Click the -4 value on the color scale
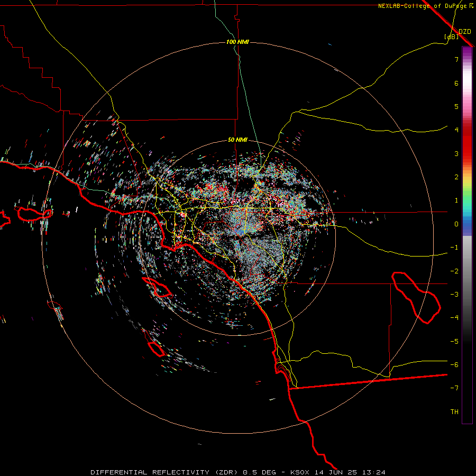This screenshot has height=476, width=476. pyautogui.click(x=454, y=318)
